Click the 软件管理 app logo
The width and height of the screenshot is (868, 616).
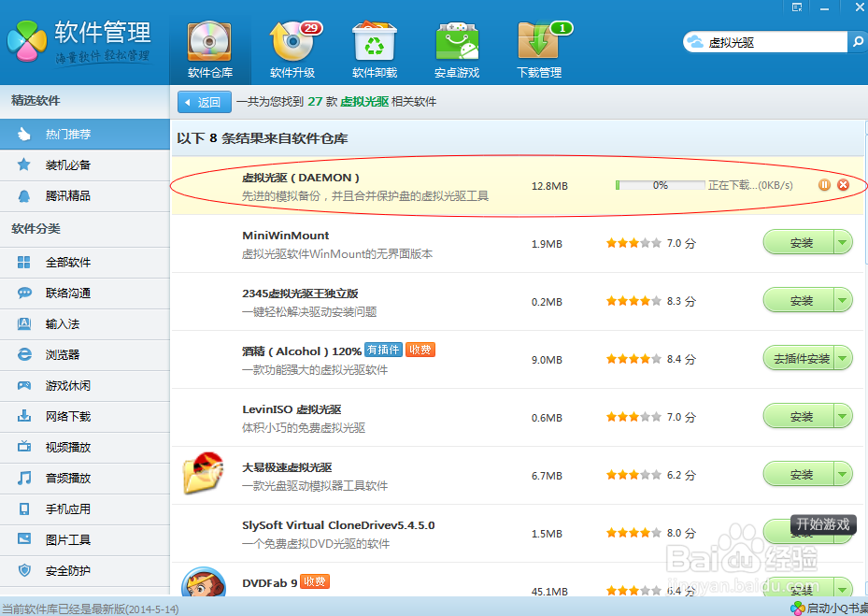coord(26,41)
